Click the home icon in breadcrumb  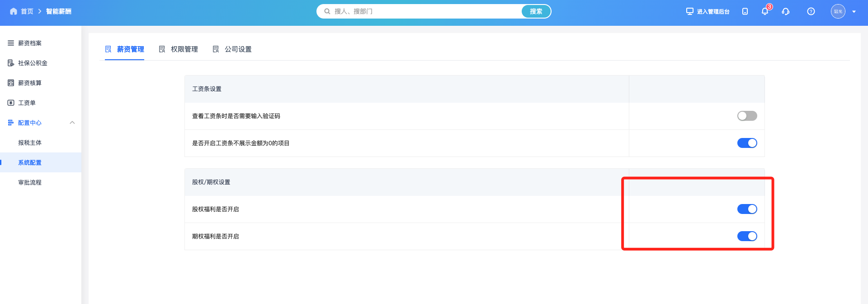tap(14, 11)
